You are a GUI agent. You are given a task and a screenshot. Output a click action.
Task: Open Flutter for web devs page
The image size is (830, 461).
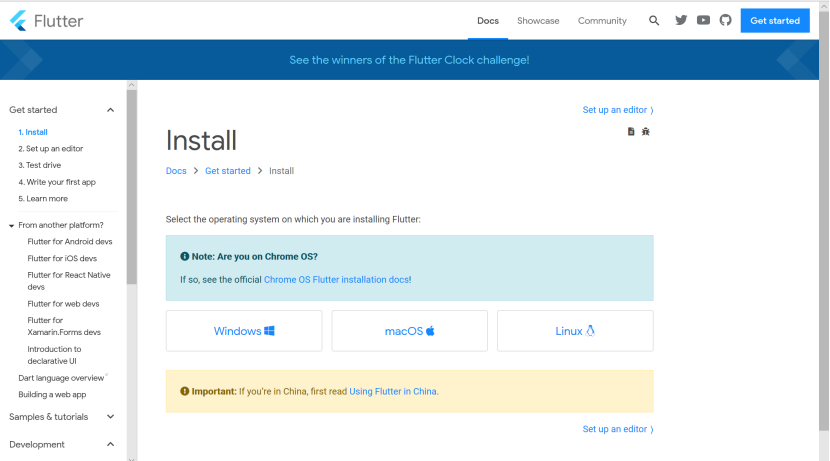click(64, 304)
